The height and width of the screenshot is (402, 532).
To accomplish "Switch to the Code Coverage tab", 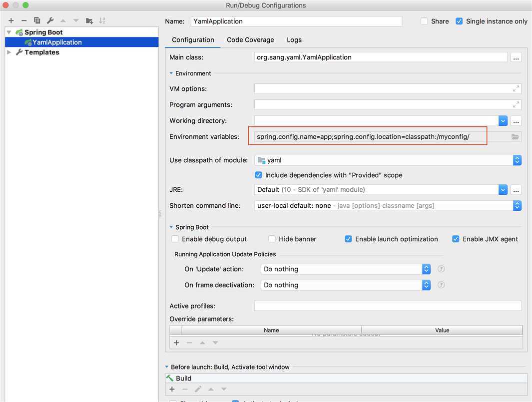I will [250, 40].
